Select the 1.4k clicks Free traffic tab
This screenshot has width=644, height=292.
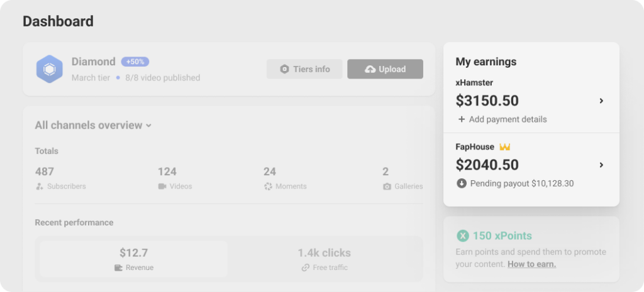tap(325, 259)
